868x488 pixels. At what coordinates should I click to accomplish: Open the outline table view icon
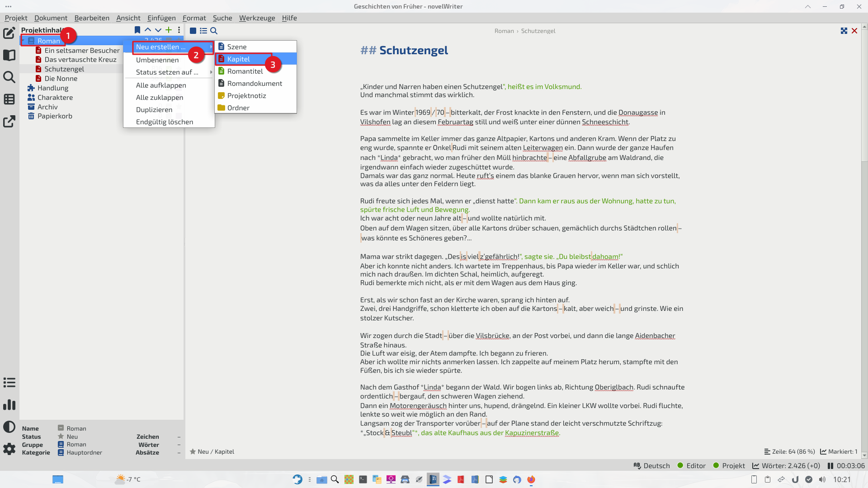coord(9,99)
